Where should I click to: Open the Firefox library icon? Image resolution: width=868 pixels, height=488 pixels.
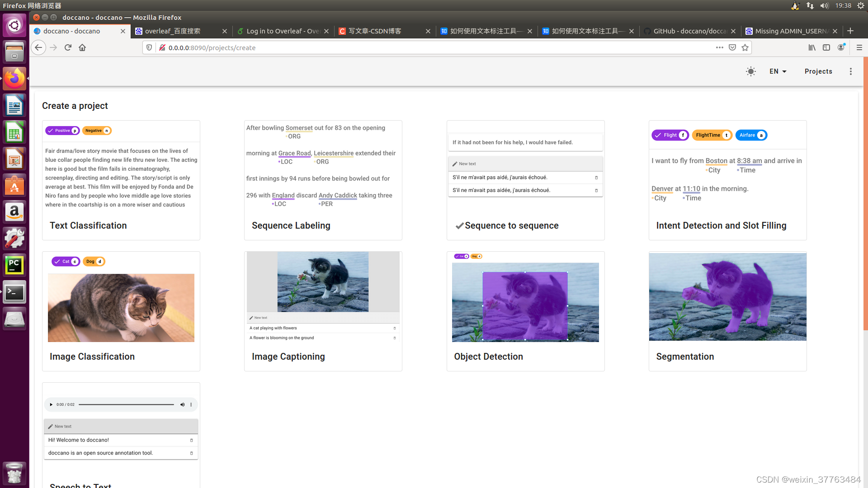812,47
